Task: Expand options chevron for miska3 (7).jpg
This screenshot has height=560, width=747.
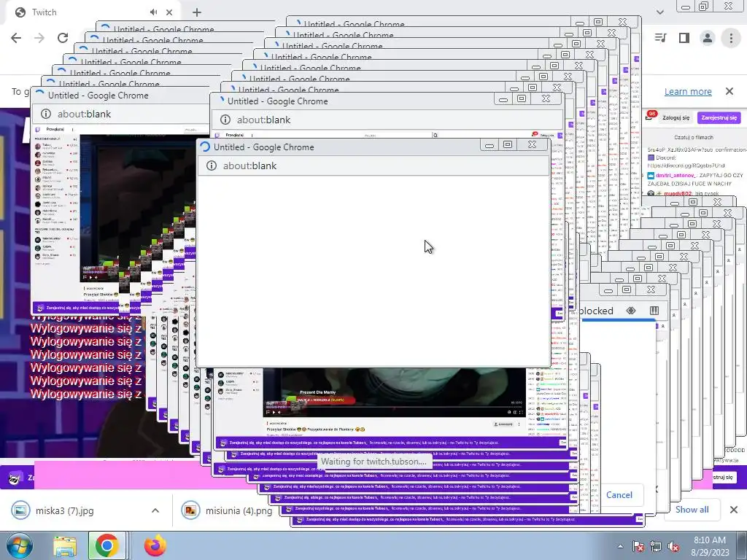Action: (x=155, y=510)
